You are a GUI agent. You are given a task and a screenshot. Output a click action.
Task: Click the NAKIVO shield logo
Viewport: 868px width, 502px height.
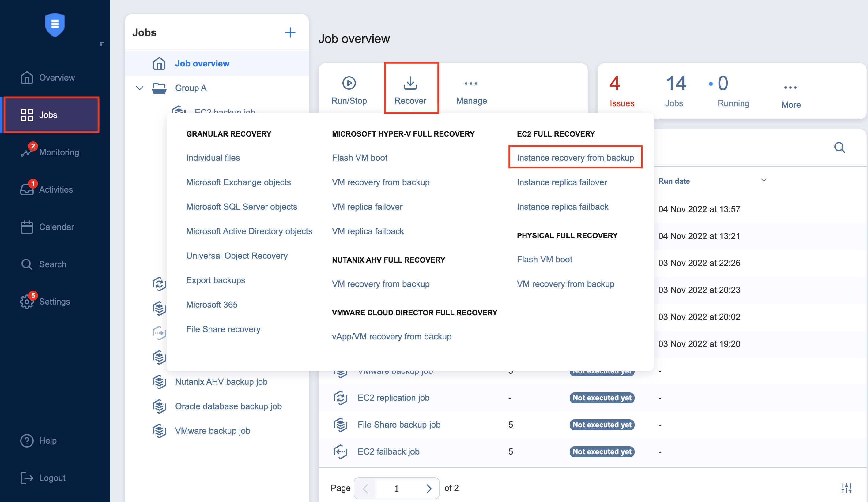[55, 25]
